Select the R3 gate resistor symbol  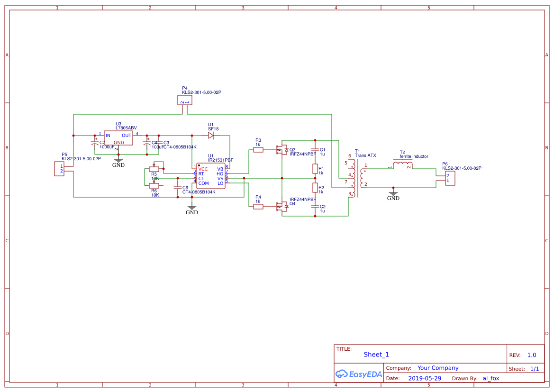258,150
